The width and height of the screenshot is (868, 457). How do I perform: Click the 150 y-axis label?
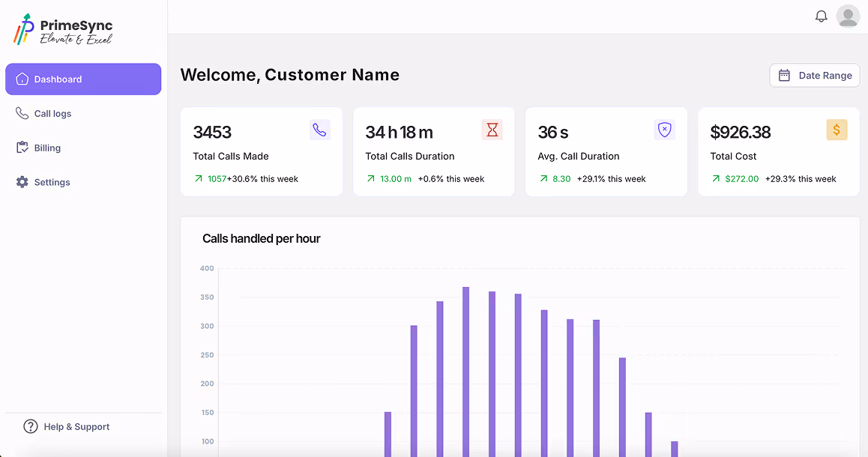pyautogui.click(x=207, y=413)
